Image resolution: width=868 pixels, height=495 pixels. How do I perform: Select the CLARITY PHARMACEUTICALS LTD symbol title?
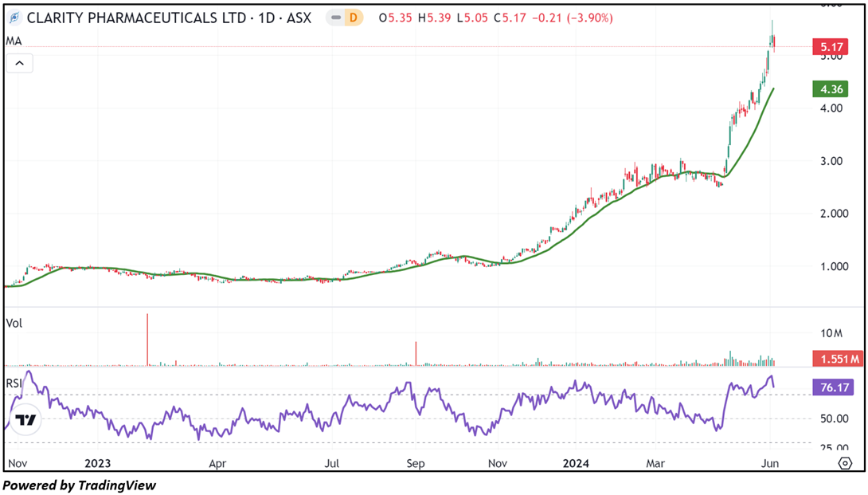pyautogui.click(x=169, y=18)
